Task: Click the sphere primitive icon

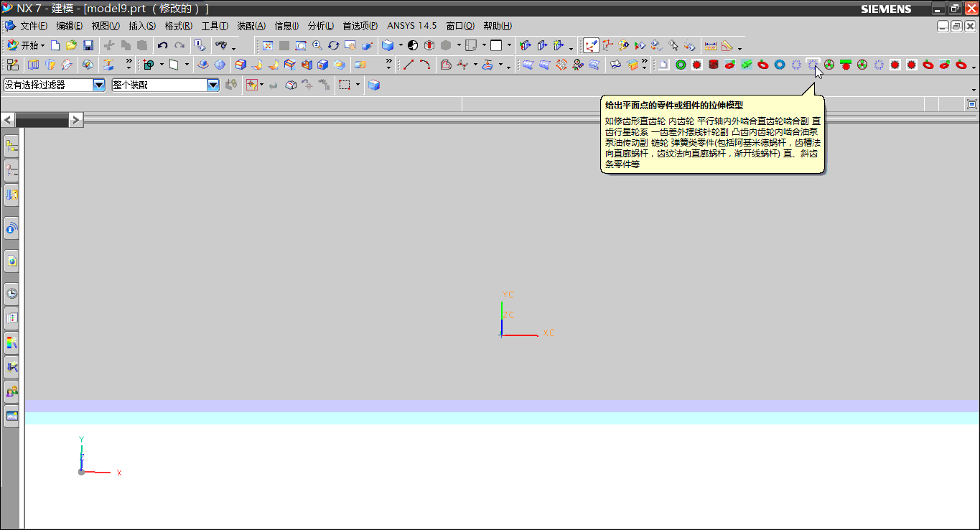Action: [220, 65]
